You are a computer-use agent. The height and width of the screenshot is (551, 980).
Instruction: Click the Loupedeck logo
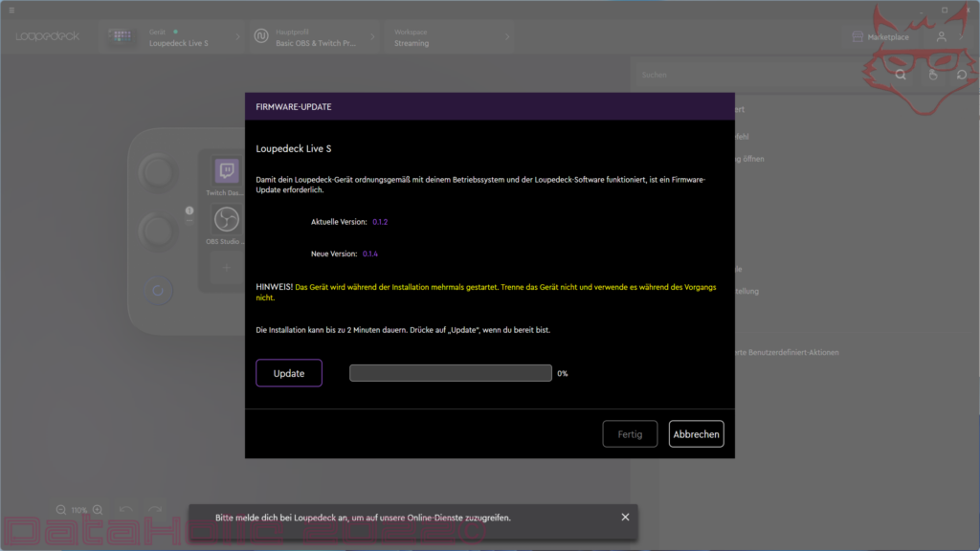(48, 36)
